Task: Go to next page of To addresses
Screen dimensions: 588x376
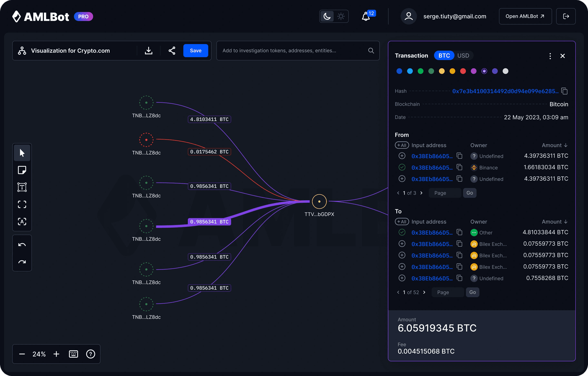Action: pos(424,292)
